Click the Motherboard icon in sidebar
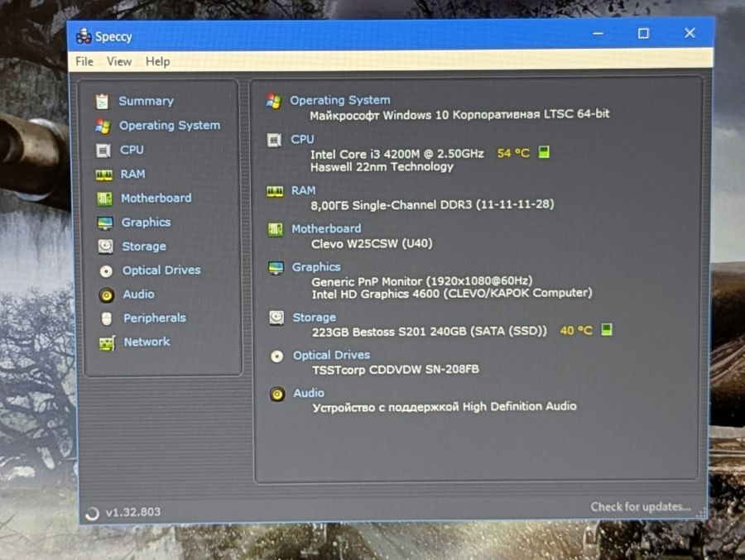 (104, 199)
